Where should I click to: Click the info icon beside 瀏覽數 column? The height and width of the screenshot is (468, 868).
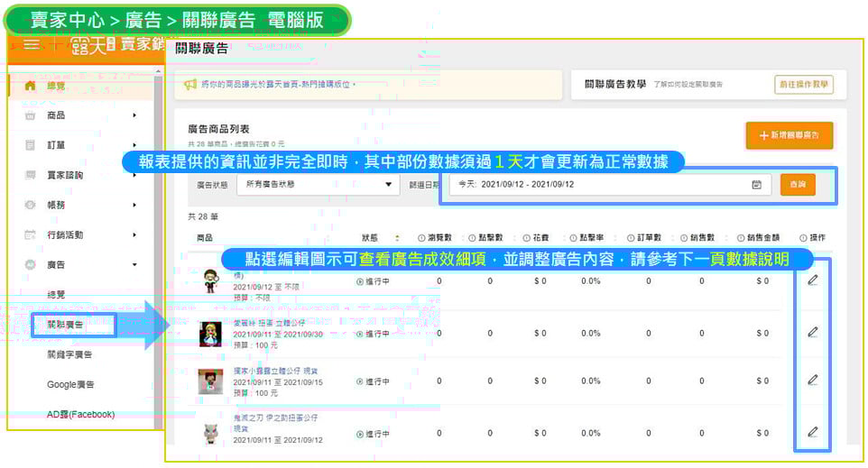pyautogui.click(x=422, y=237)
